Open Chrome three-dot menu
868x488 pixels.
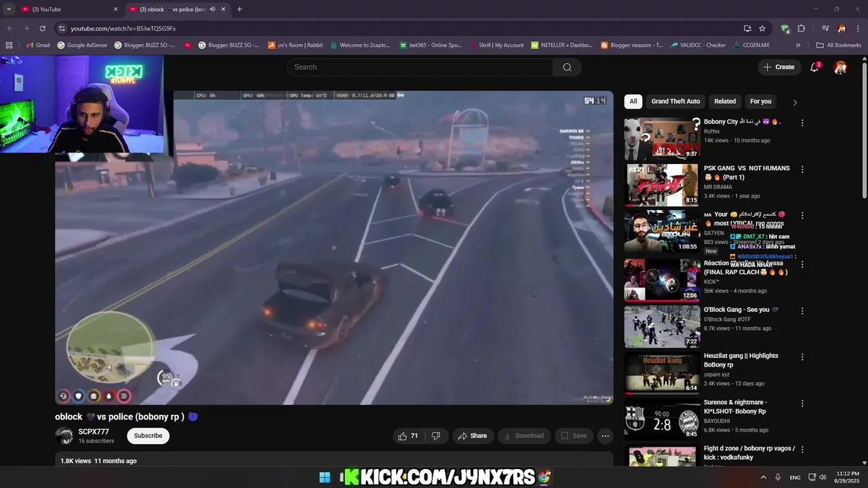pos(858,28)
